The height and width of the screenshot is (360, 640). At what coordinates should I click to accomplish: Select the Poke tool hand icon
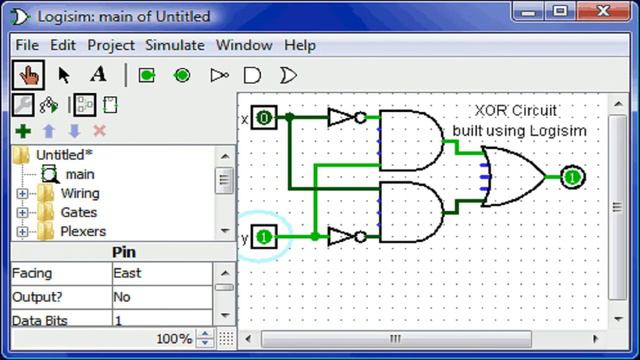(x=28, y=75)
